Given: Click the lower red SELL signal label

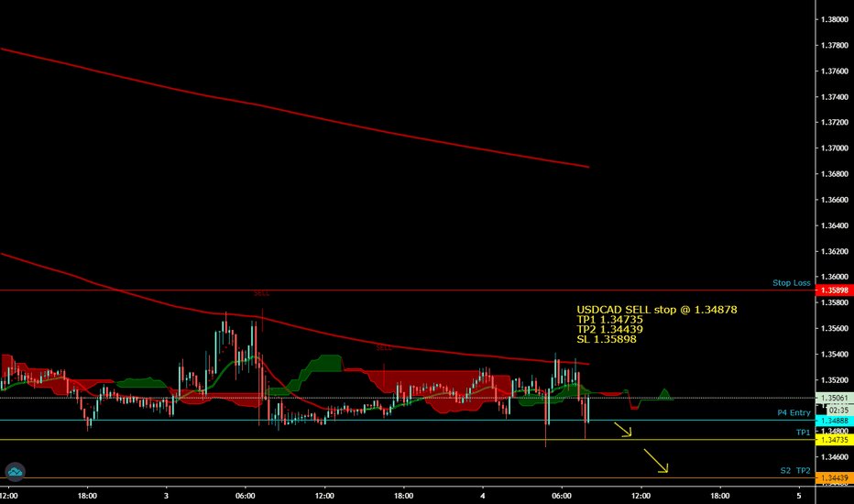Looking at the screenshot, I should point(384,347).
